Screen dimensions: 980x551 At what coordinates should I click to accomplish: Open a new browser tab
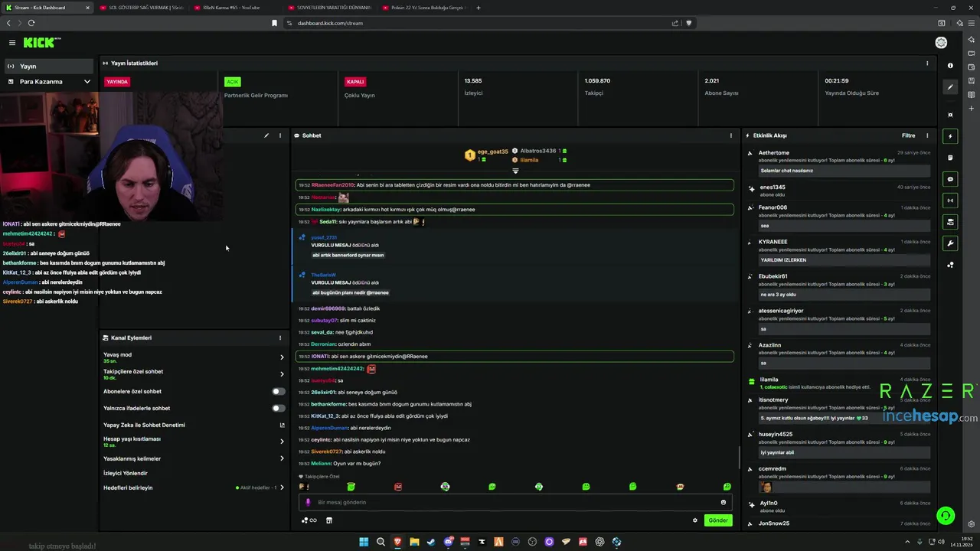tap(479, 8)
